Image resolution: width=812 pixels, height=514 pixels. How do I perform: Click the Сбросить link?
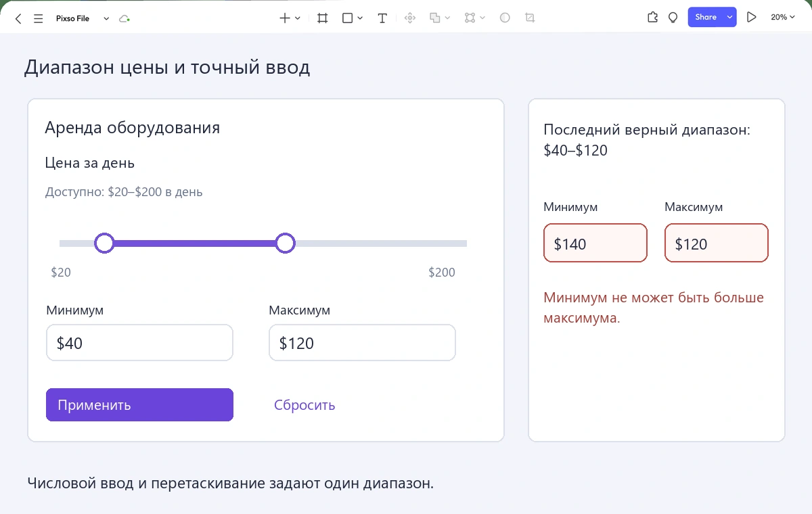click(x=304, y=405)
